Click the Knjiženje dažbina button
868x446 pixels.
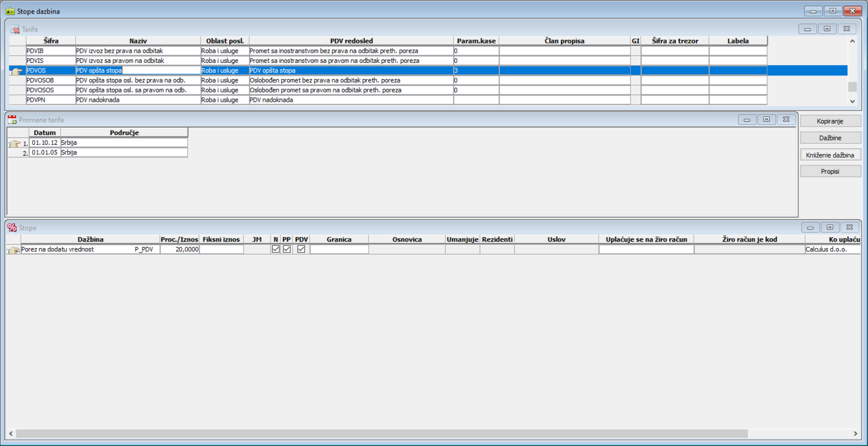(830, 155)
